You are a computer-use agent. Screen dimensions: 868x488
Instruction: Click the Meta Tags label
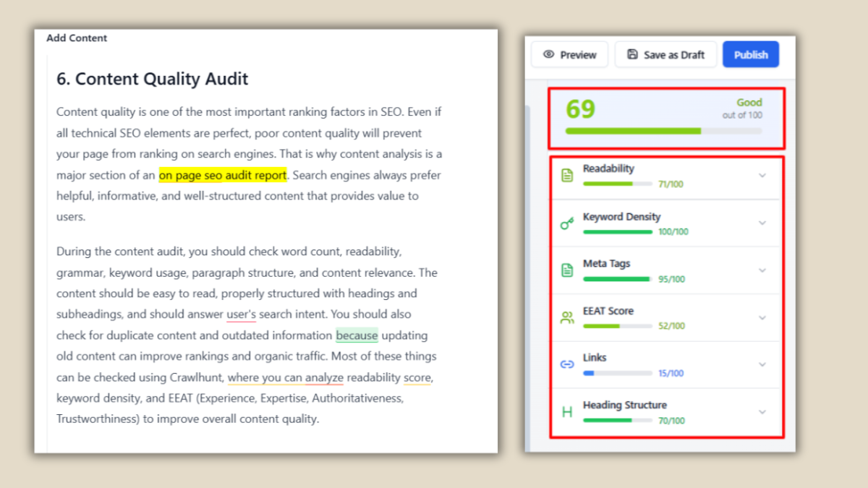tap(607, 263)
